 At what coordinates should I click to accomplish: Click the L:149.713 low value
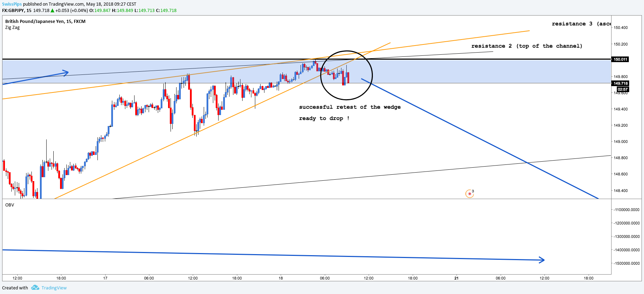[x=144, y=11]
